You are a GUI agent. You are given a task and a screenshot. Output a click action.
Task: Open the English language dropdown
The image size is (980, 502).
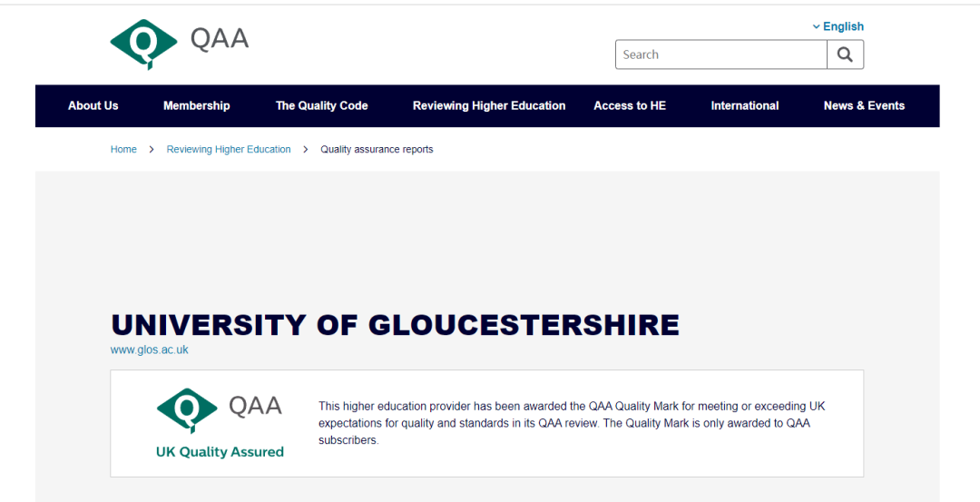click(838, 26)
